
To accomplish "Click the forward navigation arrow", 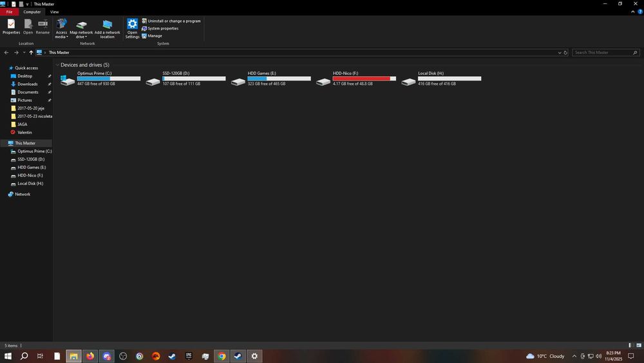I will click(x=16, y=53).
